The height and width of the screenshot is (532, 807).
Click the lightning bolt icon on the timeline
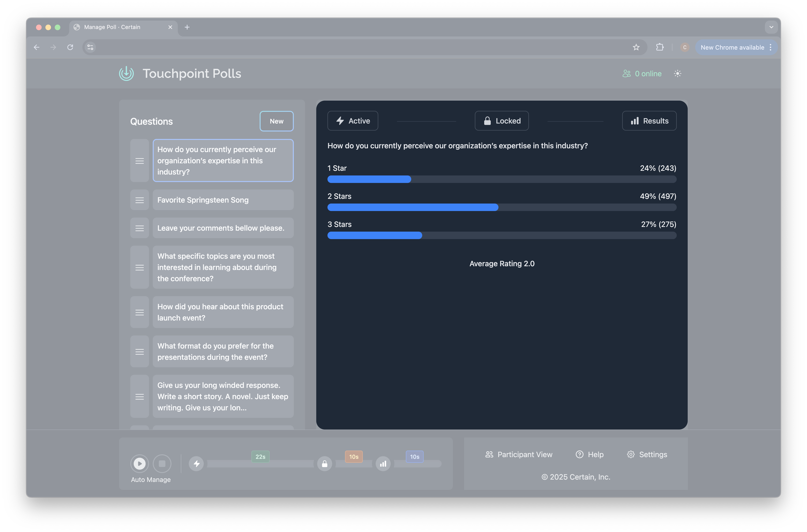tap(196, 463)
